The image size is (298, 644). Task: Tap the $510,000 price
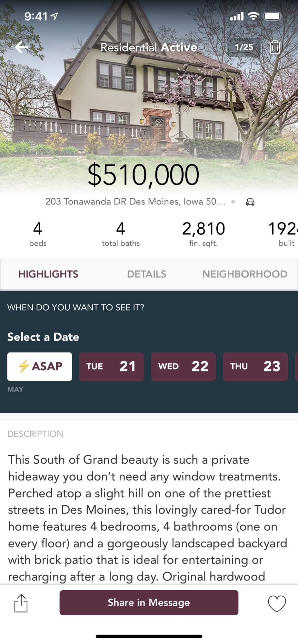pyautogui.click(x=144, y=175)
